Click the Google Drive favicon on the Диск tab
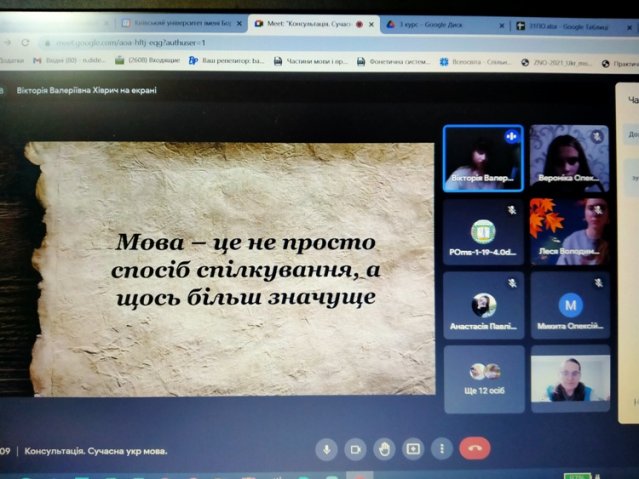639x479 pixels. [x=390, y=24]
